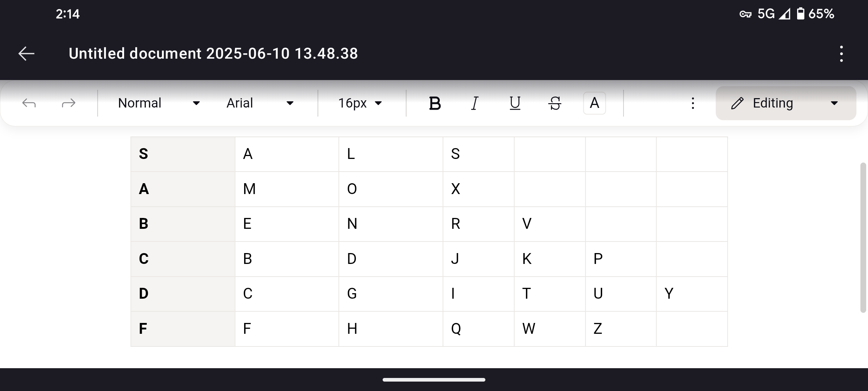Toggle italic formatting

(x=475, y=103)
